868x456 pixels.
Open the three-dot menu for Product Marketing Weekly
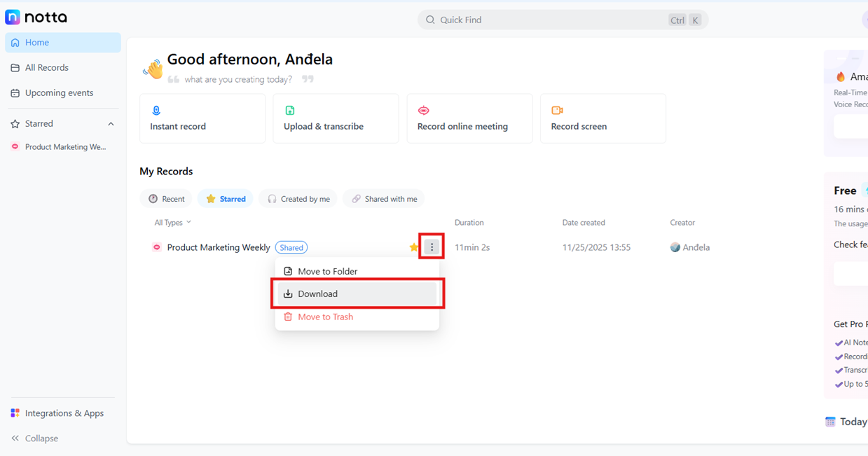tap(432, 247)
